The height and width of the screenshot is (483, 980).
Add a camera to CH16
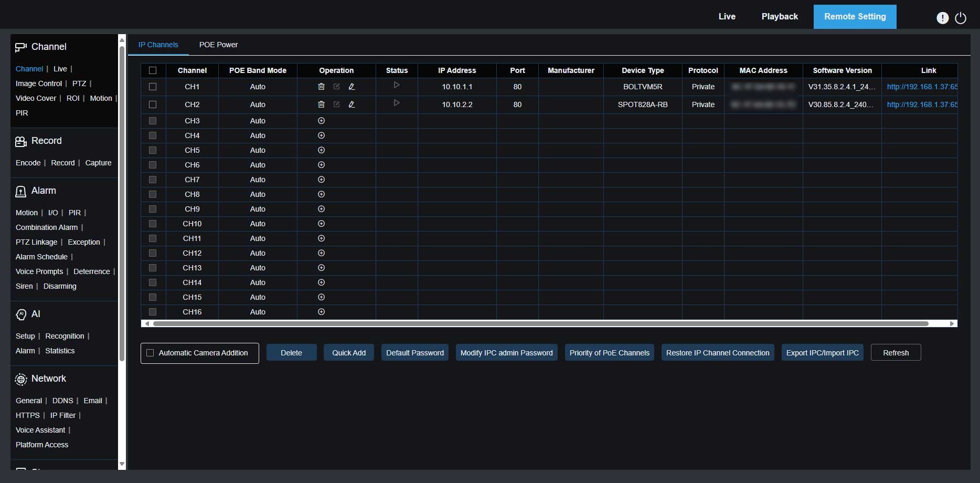(322, 312)
